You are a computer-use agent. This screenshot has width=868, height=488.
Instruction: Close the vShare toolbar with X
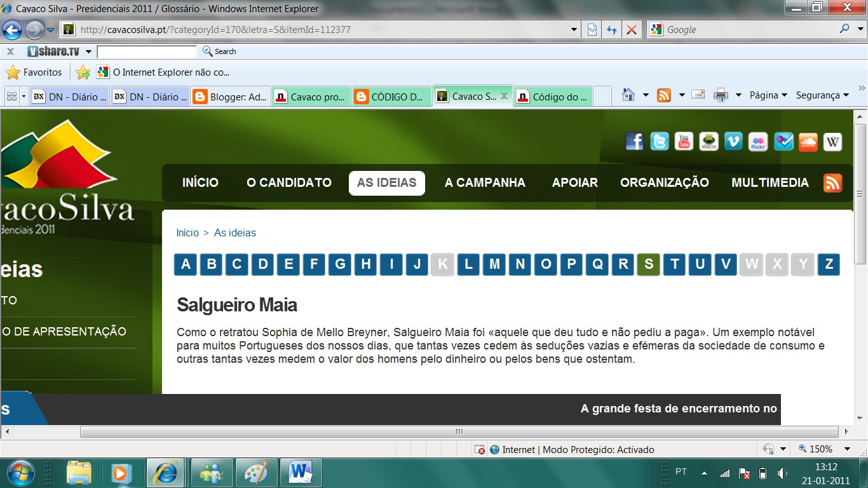[10, 51]
